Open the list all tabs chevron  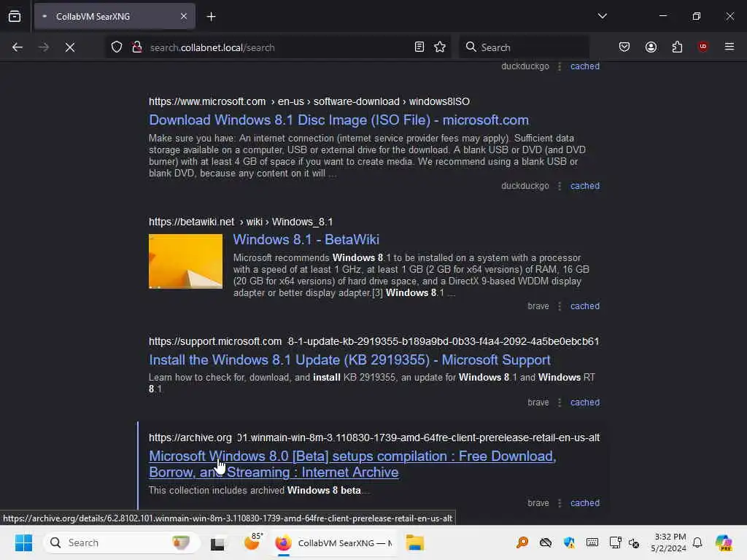(602, 16)
